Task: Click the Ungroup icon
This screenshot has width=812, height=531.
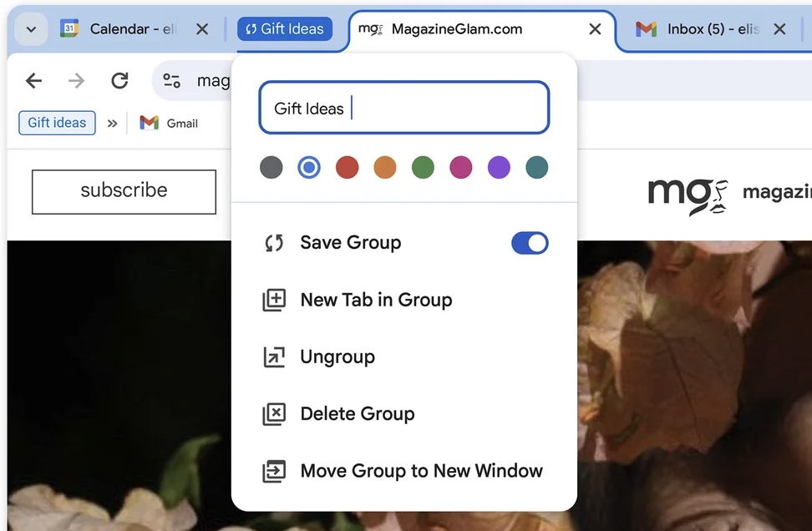Action: [x=274, y=357]
